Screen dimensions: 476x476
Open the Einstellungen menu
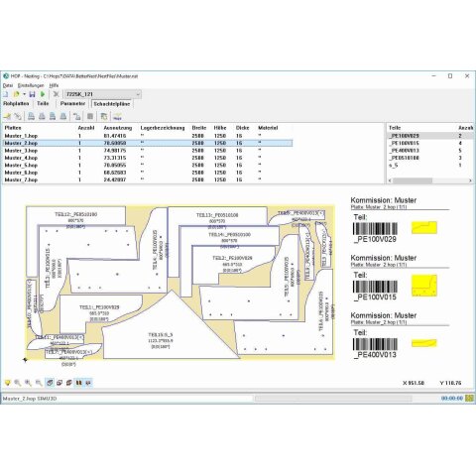[31, 85]
